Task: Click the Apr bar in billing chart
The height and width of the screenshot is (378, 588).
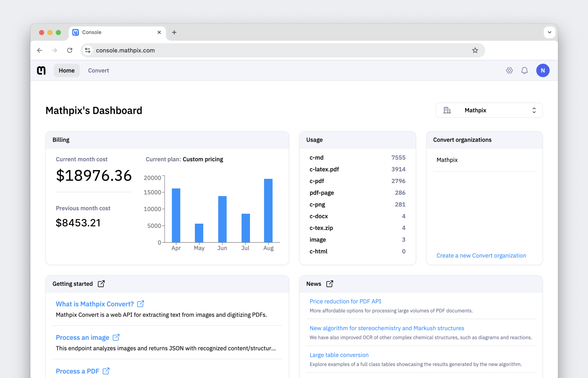Action: [176, 215]
